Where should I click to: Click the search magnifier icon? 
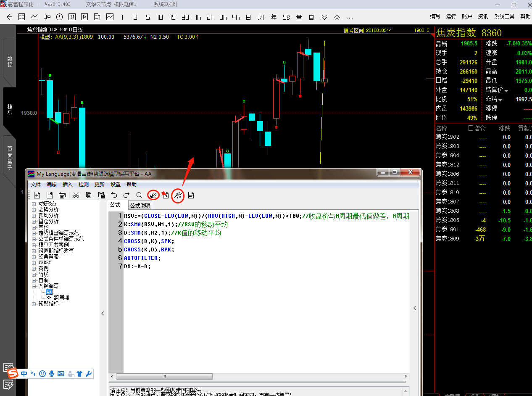point(139,195)
